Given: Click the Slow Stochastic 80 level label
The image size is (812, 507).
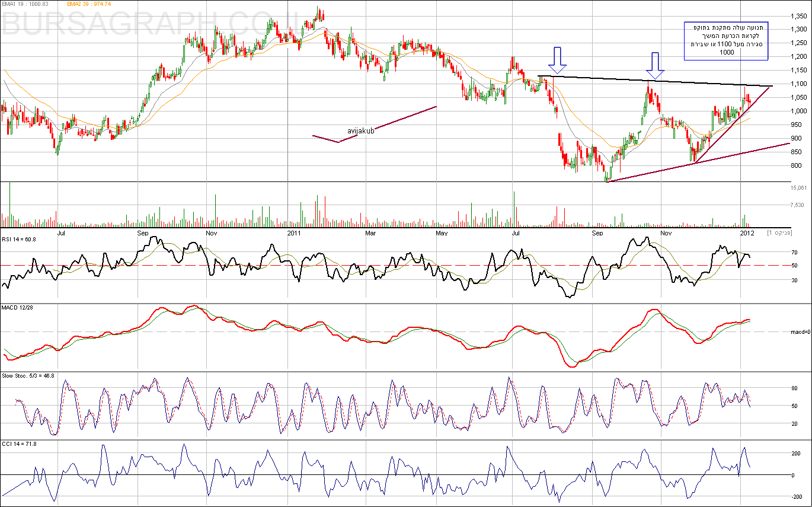Looking at the screenshot, I should click(x=794, y=388).
